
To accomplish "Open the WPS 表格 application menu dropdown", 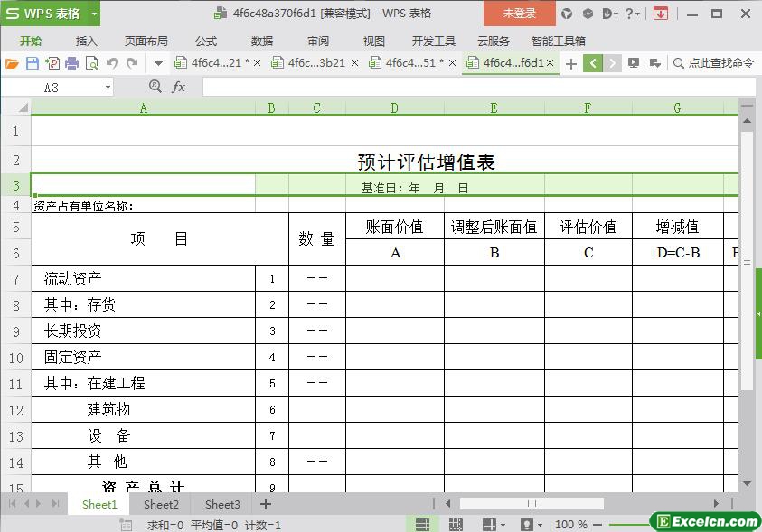I will pos(95,14).
